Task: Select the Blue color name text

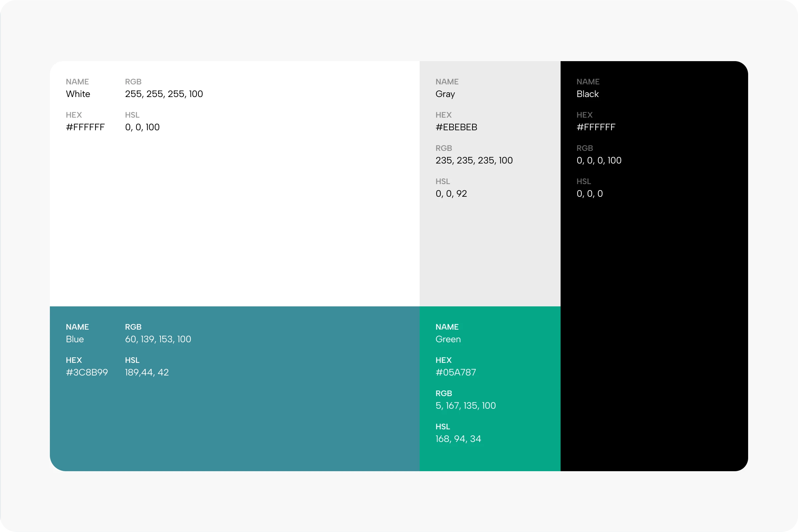Action: click(75, 339)
